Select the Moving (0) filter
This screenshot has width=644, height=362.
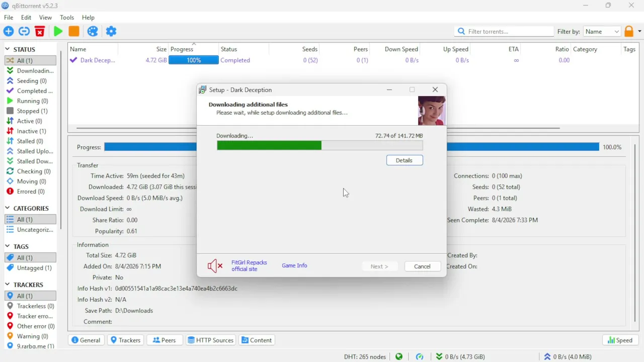pyautogui.click(x=30, y=181)
